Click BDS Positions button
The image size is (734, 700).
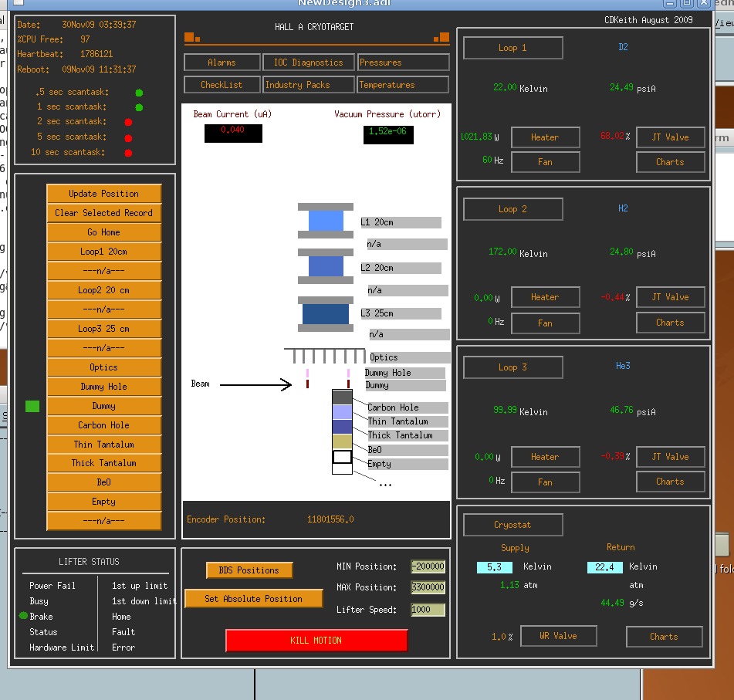[x=249, y=570]
